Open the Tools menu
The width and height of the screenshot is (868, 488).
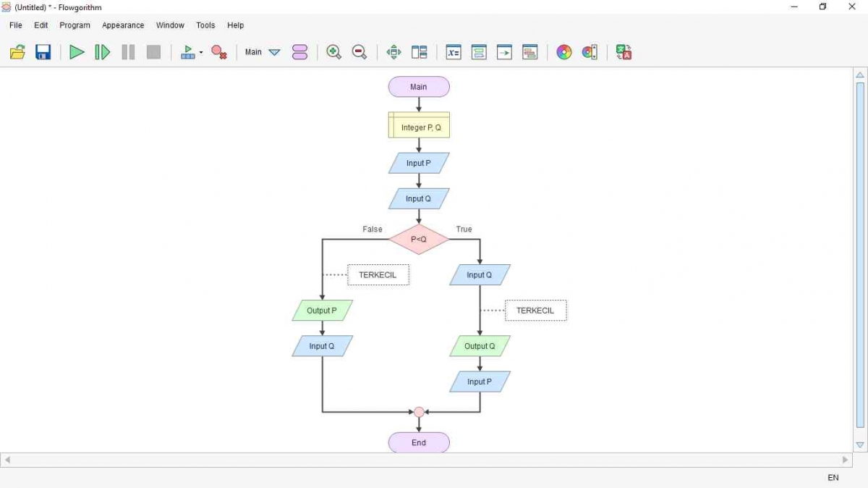click(x=205, y=25)
